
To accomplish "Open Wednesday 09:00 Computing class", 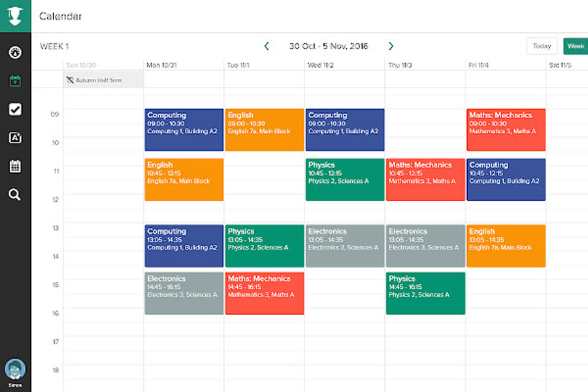I will pyautogui.click(x=345, y=130).
